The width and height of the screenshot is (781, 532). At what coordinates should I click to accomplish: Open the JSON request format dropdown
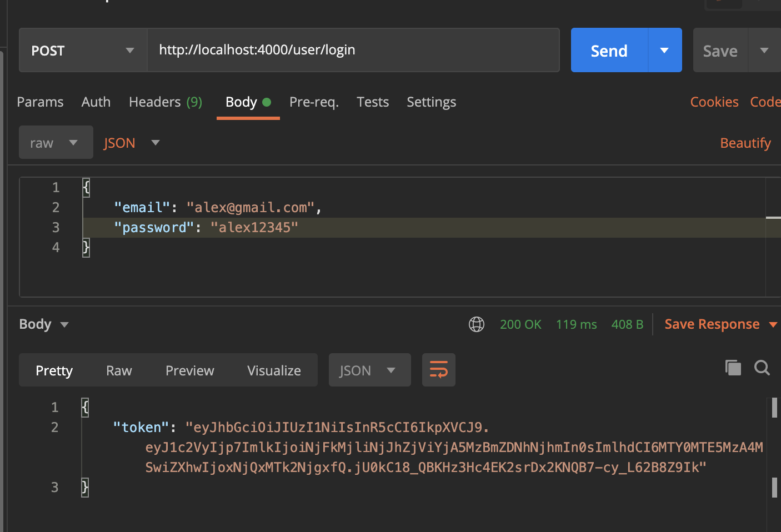coord(132,143)
